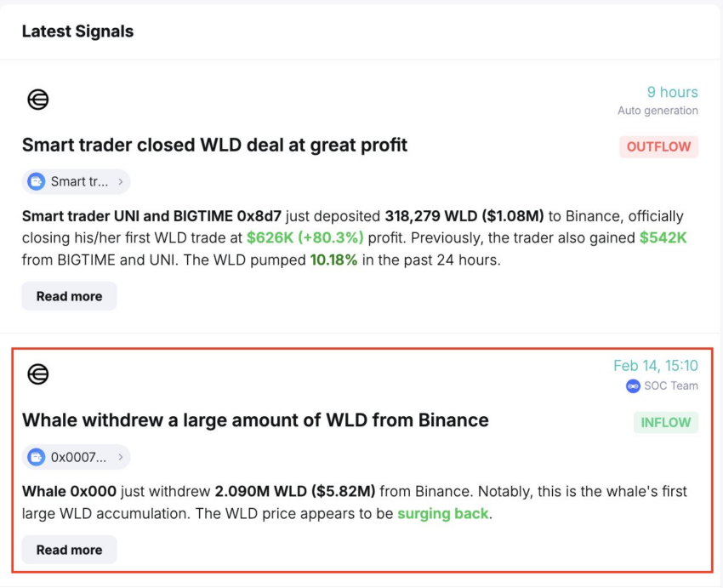723x588 pixels.
Task: Click the Latest Signals heading
Action: coord(78,31)
